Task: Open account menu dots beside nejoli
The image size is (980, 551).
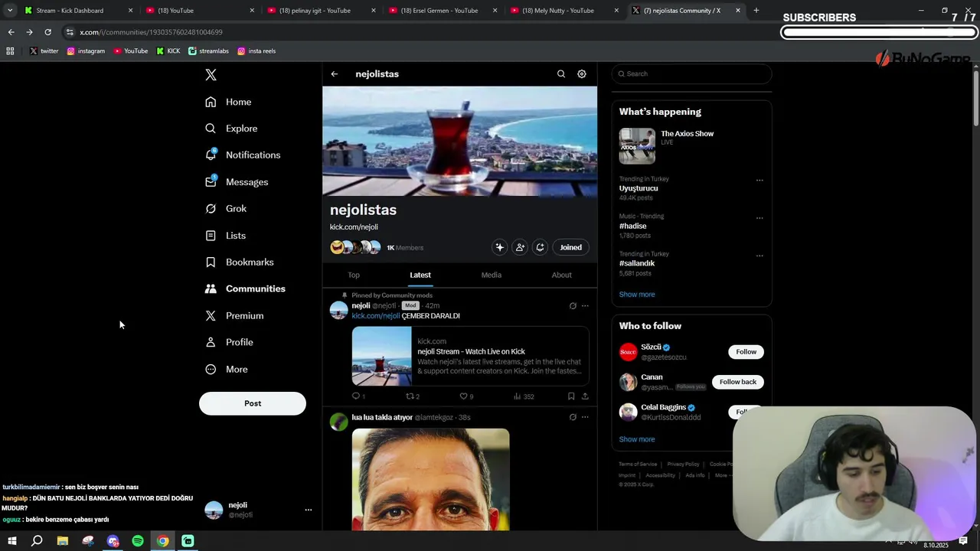Action: [x=309, y=510]
